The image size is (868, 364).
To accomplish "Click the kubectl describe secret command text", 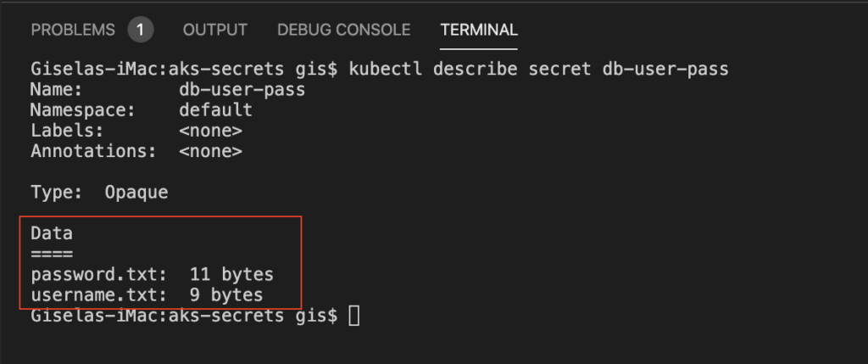I will (x=538, y=70).
